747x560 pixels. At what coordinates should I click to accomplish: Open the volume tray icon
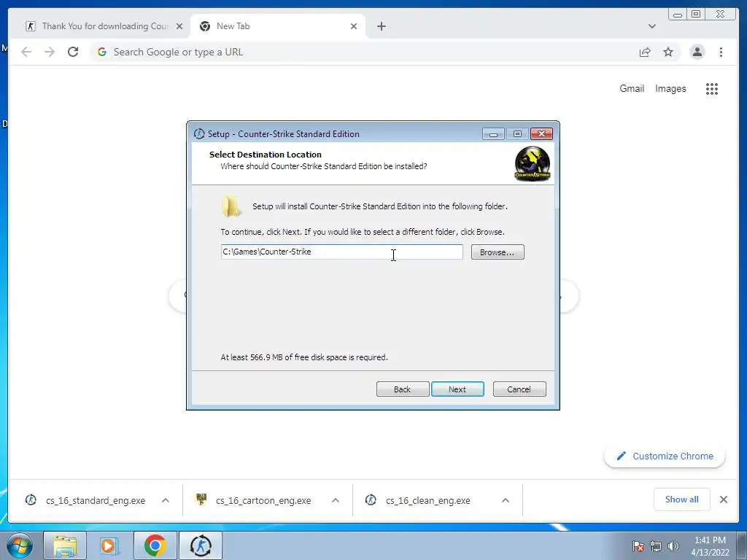point(673,546)
